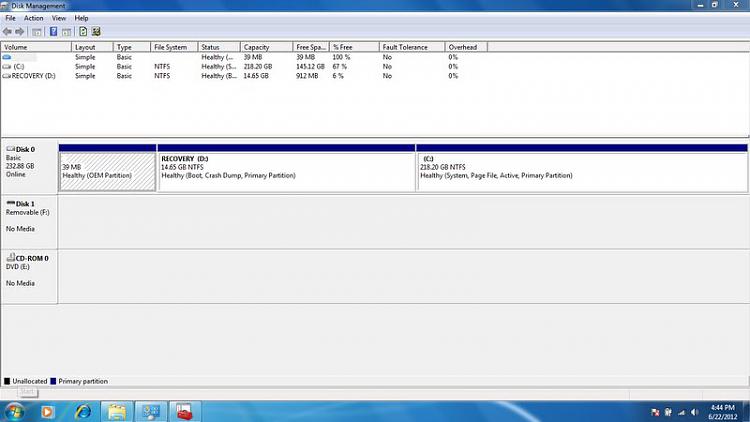Open the File menu
Viewport: 750px width, 422px height.
click(11, 18)
